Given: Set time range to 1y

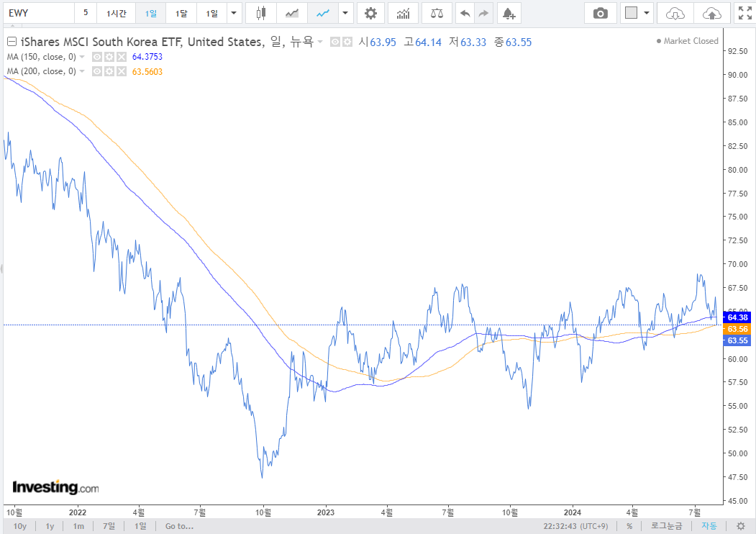Looking at the screenshot, I should pos(50,526).
